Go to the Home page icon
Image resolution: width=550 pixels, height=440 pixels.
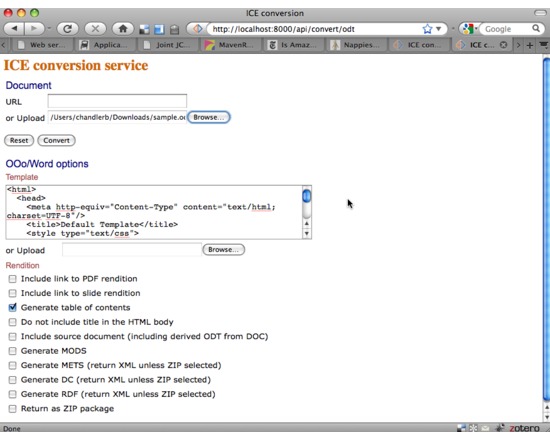123,28
